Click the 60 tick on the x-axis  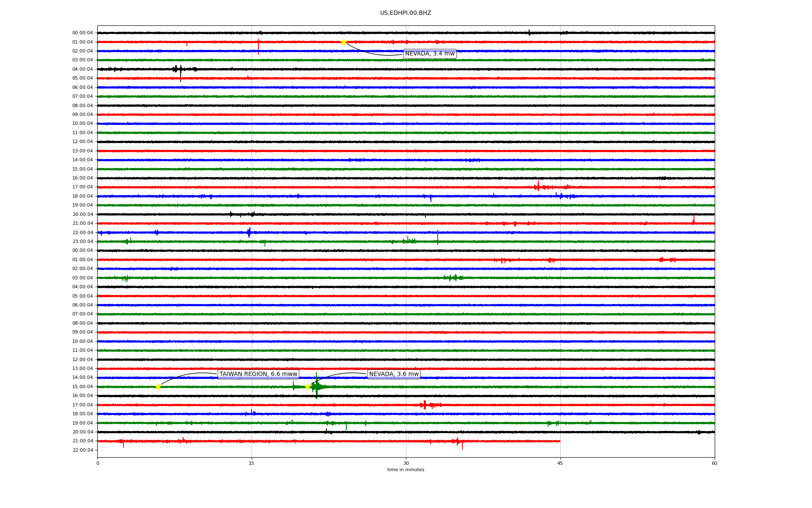coord(714,463)
